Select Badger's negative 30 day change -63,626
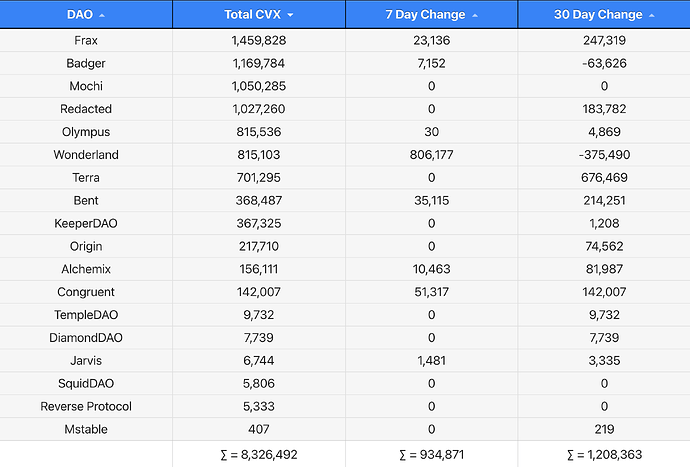The image size is (690, 467). (x=603, y=63)
